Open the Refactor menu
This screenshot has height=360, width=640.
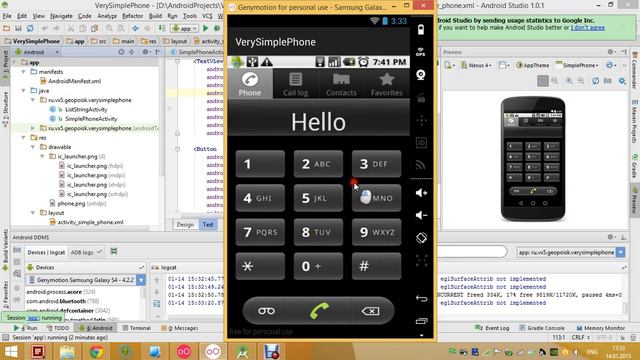133,16
